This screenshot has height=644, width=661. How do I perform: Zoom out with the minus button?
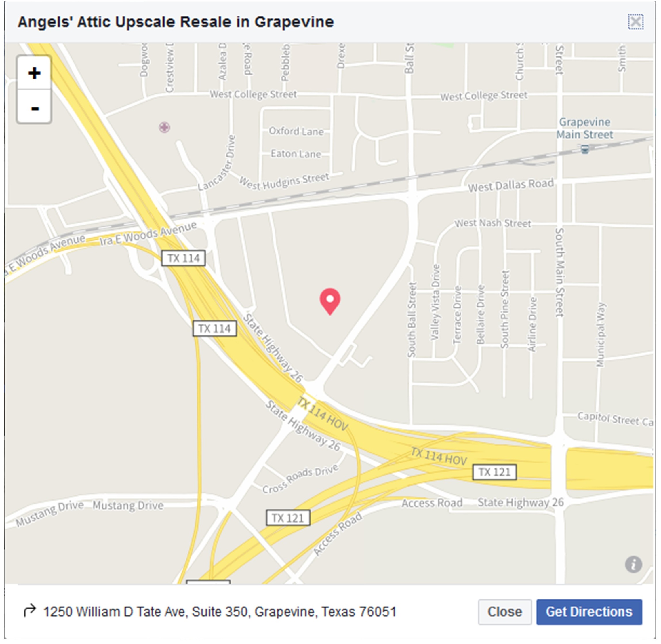(x=34, y=107)
